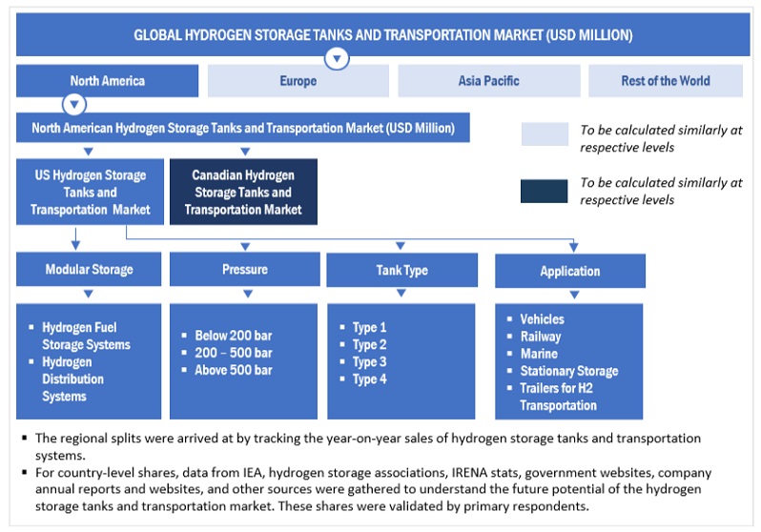761x532 pixels.
Task: Switch to the Europe region tab
Action: coord(298,81)
